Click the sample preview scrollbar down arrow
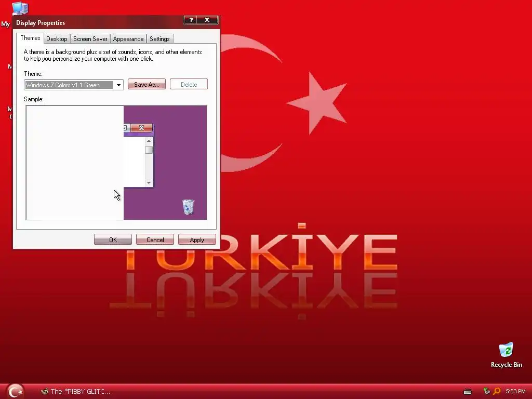This screenshot has height=399, width=532. click(149, 183)
